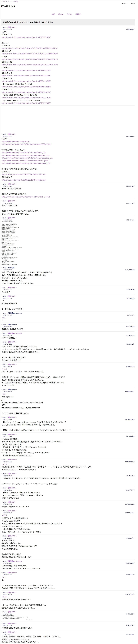Image resolution: width=138 pixels, height=644 pixels.
Task: Open the information/radio_j.txt link
Action: tap(25, 155)
